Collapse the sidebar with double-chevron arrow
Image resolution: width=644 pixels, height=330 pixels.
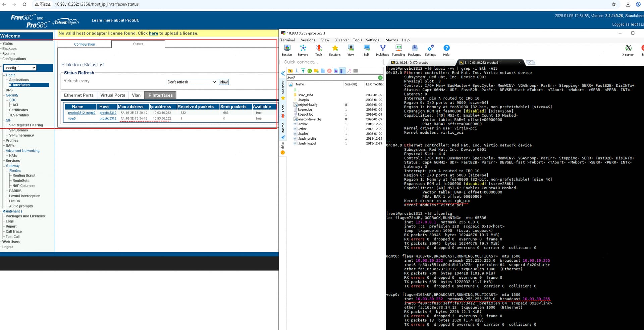[x=283, y=73]
